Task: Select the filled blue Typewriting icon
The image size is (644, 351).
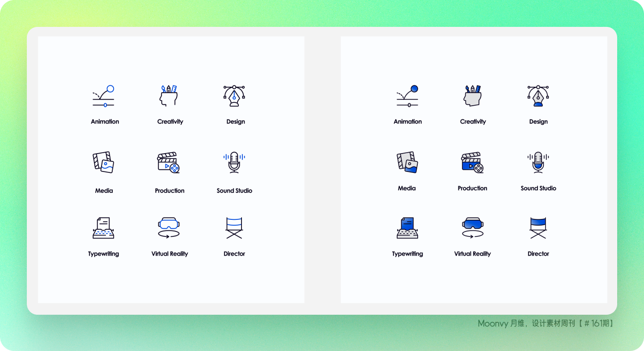Action: 407,228
